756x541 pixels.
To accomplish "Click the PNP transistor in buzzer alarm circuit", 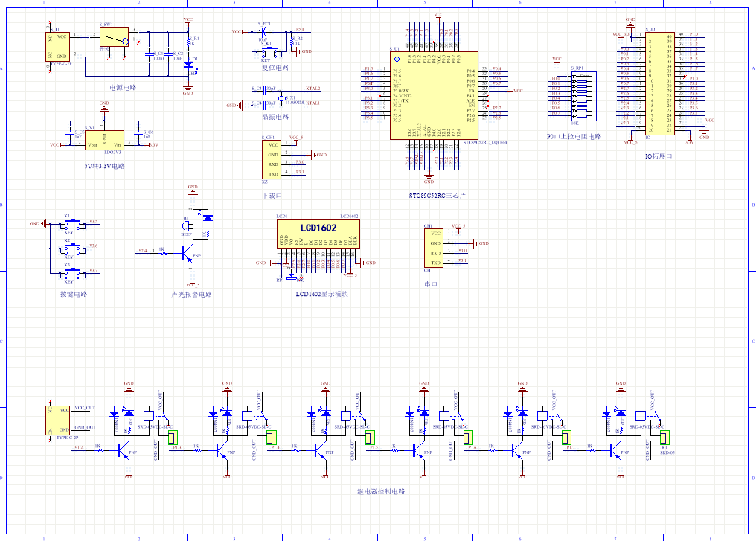I will [186, 255].
